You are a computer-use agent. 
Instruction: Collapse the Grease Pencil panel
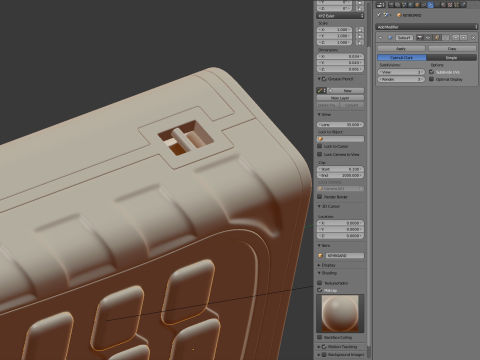tap(319, 79)
